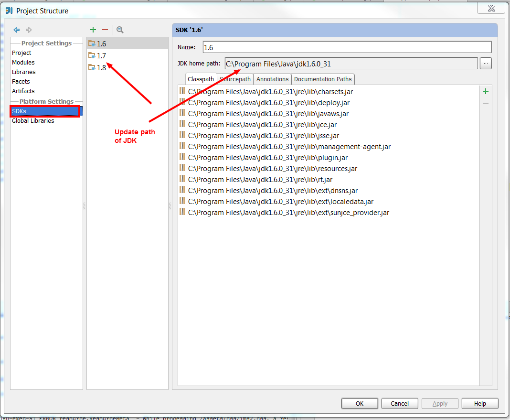Select Modules under Project Settings
The height and width of the screenshot is (420, 510).
click(x=23, y=62)
